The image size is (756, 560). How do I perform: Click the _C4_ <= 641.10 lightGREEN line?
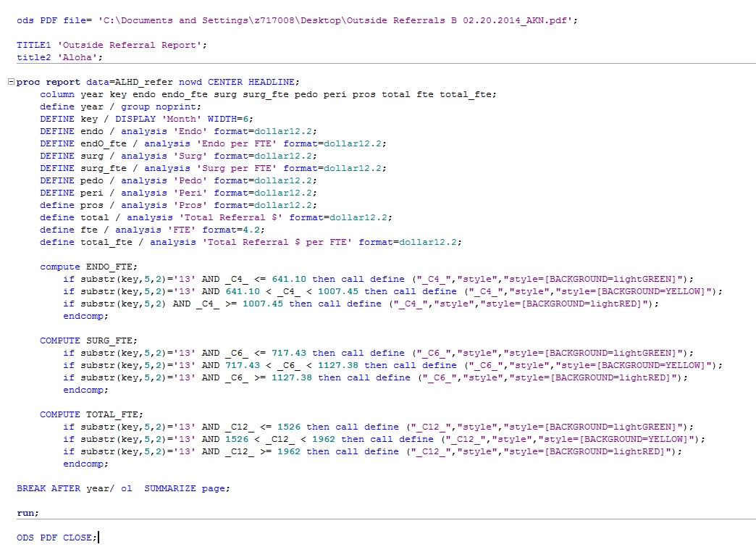coord(379,280)
